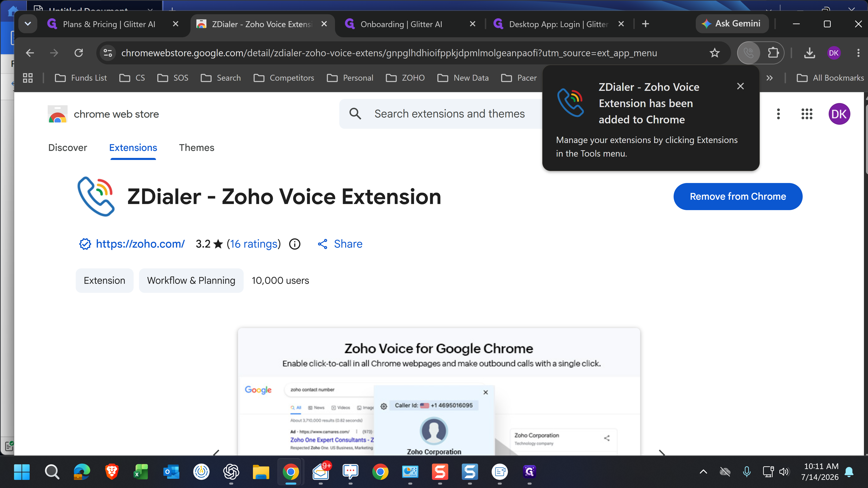Open the 16 ratings link
Image resolution: width=868 pixels, height=488 pixels.
254,244
